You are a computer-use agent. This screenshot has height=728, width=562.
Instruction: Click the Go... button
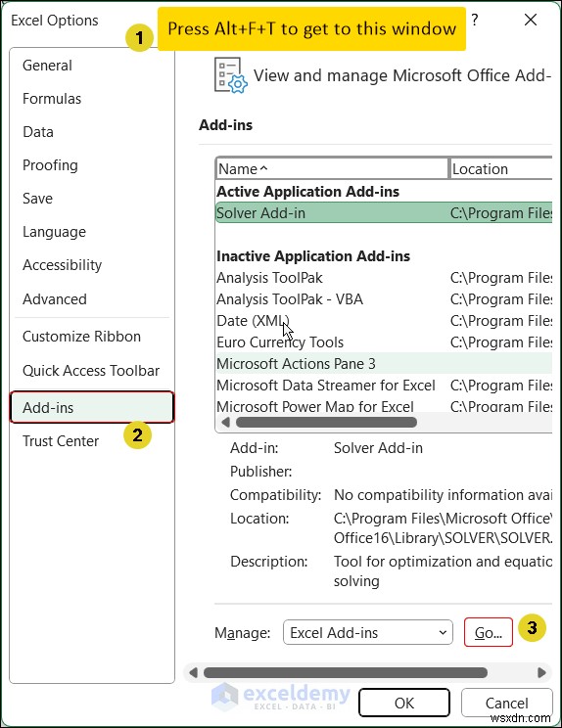(489, 632)
